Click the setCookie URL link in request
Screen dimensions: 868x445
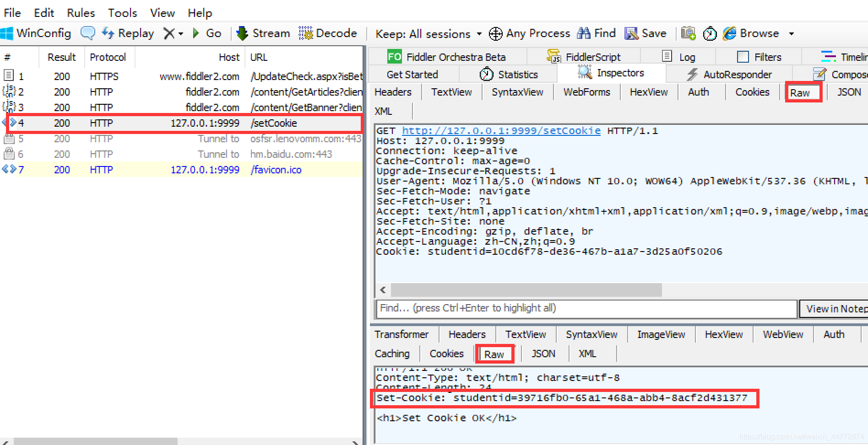click(501, 131)
